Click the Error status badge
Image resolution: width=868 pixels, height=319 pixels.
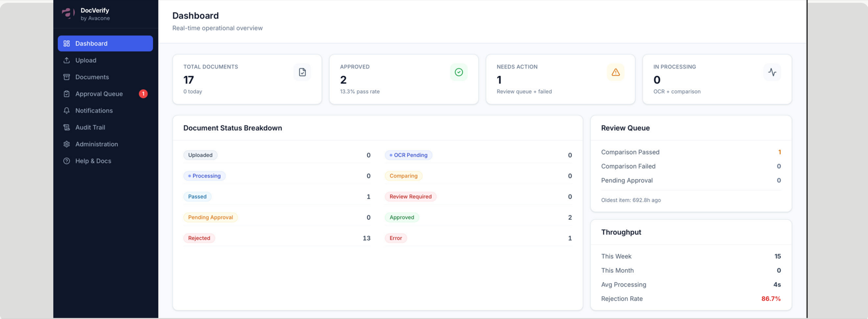tap(396, 238)
